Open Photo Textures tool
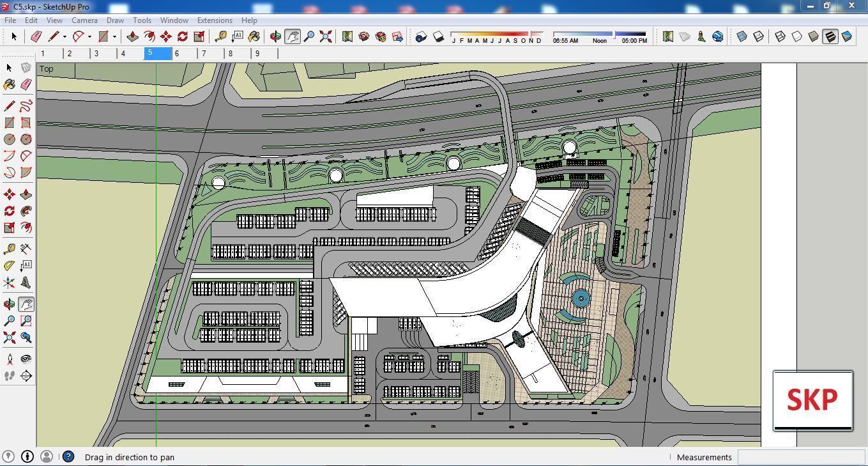The height and width of the screenshot is (466, 868). (701, 36)
